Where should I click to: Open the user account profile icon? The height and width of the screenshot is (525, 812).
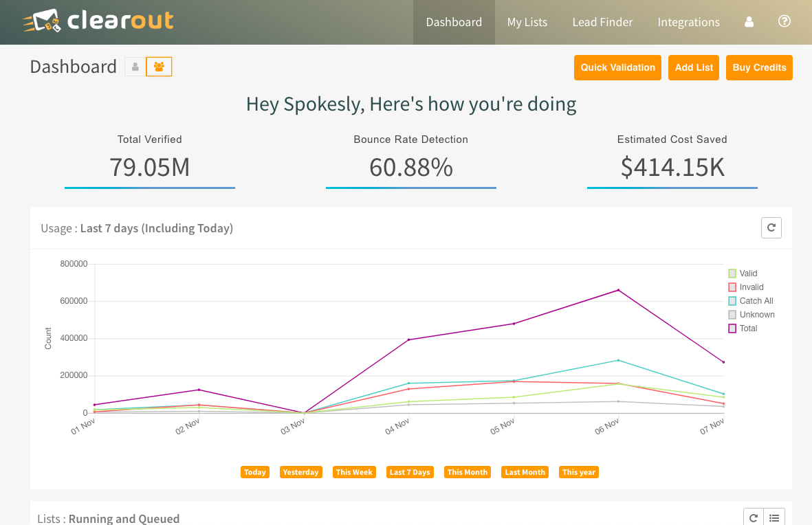[x=749, y=22]
